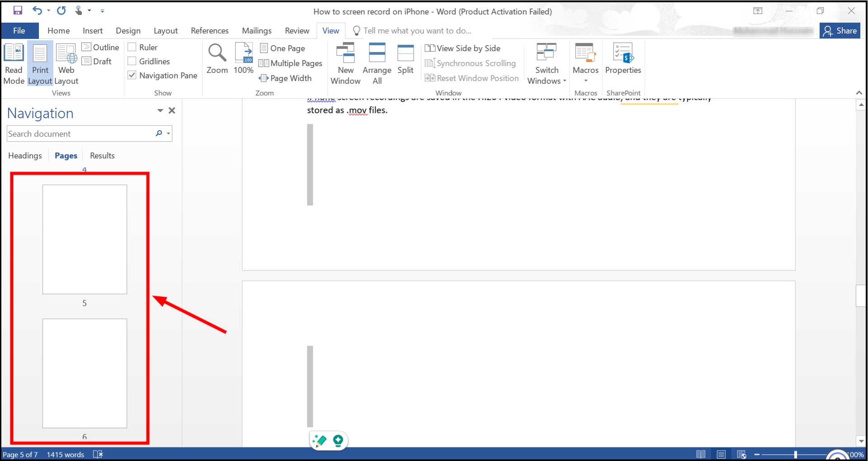Open the Undo history dropdown arrow
Screen dimensions: 868x461
(x=48, y=10)
